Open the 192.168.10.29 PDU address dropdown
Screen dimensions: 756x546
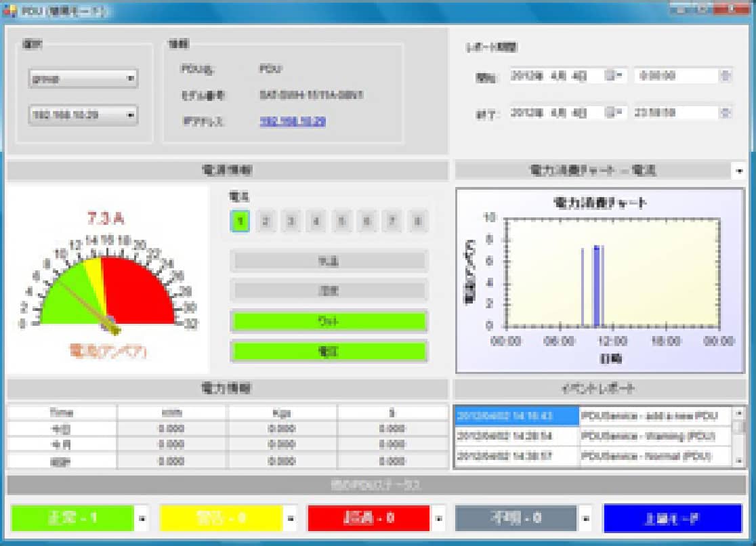pos(83,114)
